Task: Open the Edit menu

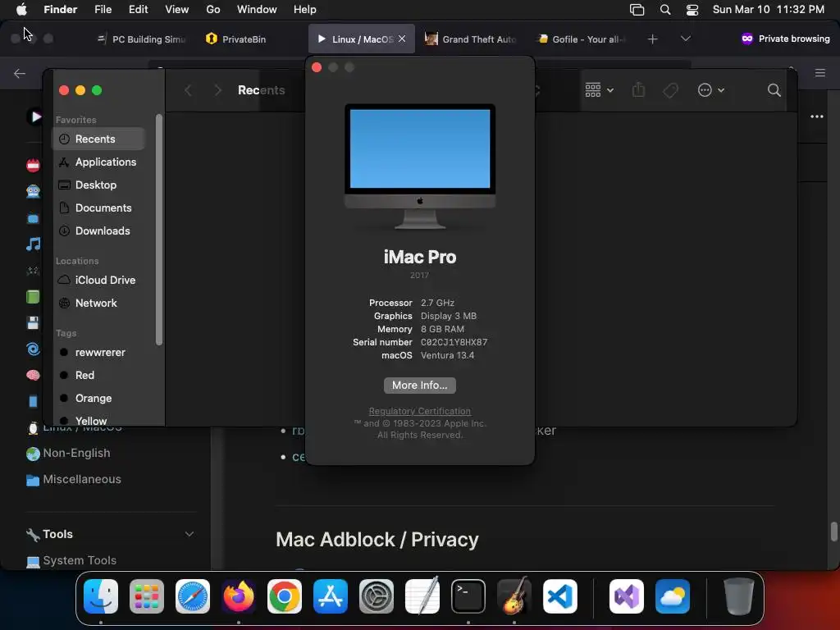Action: coord(138,9)
